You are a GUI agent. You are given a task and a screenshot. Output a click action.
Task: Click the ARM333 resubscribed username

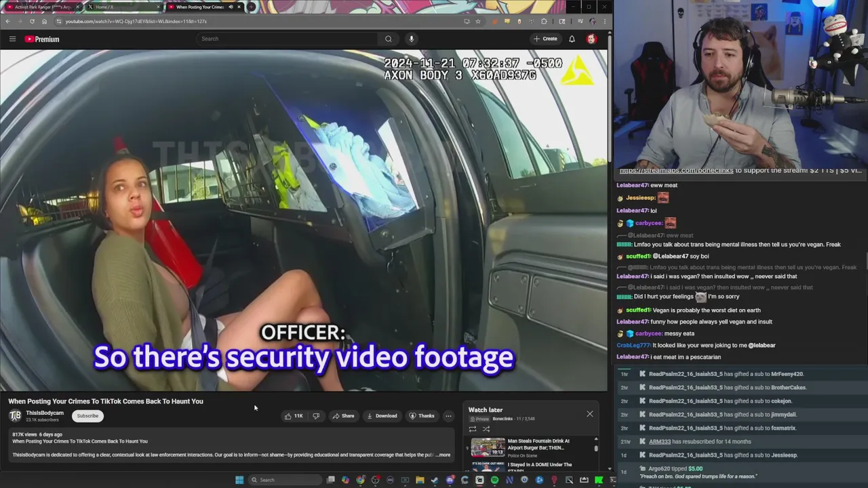coord(660,441)
